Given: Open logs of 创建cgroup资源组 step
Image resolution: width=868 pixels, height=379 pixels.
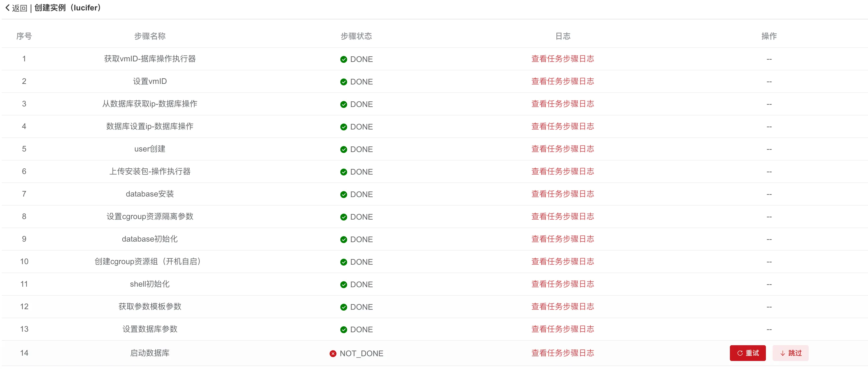Looking at the screenshot, I should 562,262.
